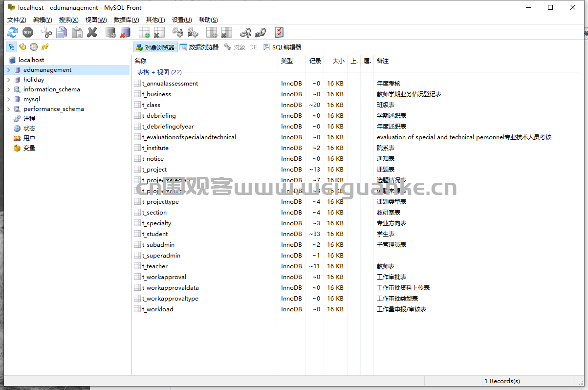The height and width of the screenshot is (390, 588).
Task: Click the Add Foreign Key chain icon
Action: click(245, 32)
